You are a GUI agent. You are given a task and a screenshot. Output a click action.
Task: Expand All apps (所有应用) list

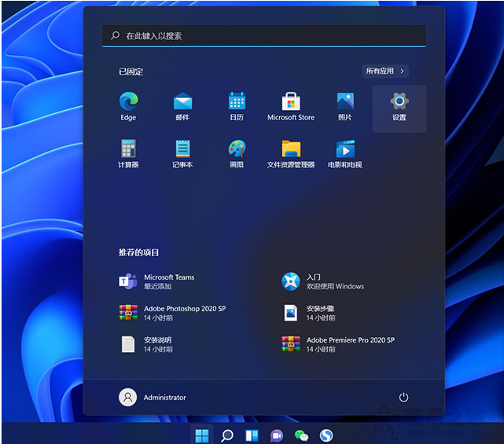[385, 72]
